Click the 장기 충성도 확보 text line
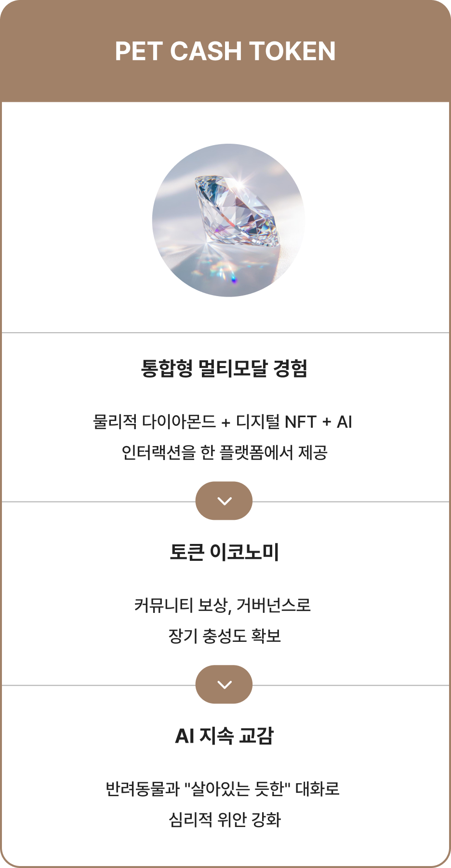The image size is (451, 868). pos(224,636)
